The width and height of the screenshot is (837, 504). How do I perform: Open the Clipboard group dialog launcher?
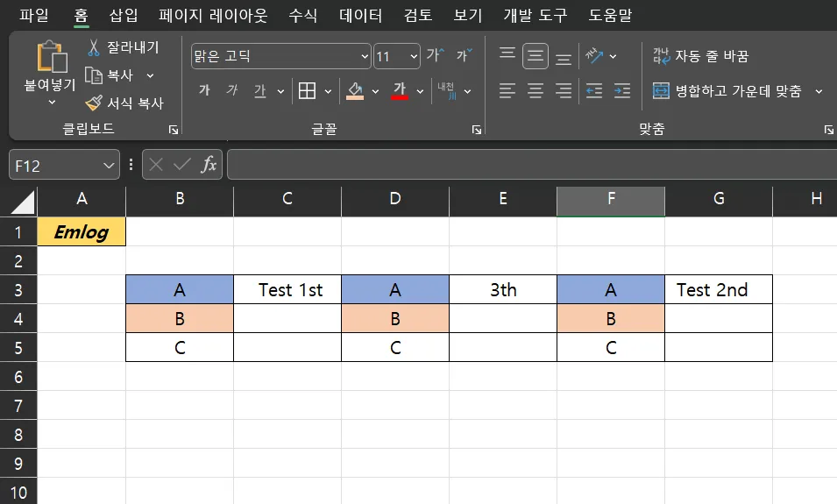click(174, 130)
